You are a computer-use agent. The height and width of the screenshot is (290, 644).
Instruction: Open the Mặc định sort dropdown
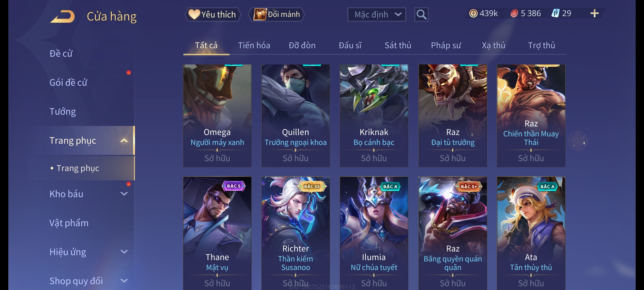click(376, 15)
